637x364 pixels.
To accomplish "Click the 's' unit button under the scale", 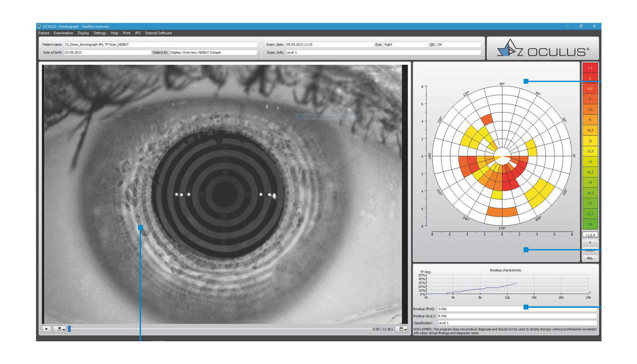I will (x=590, y=243).
